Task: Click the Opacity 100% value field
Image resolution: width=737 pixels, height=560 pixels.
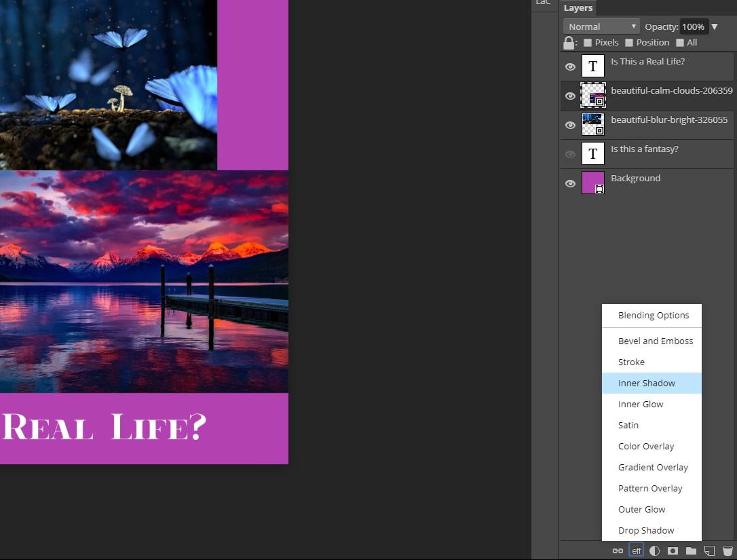Action: [694, 26]
